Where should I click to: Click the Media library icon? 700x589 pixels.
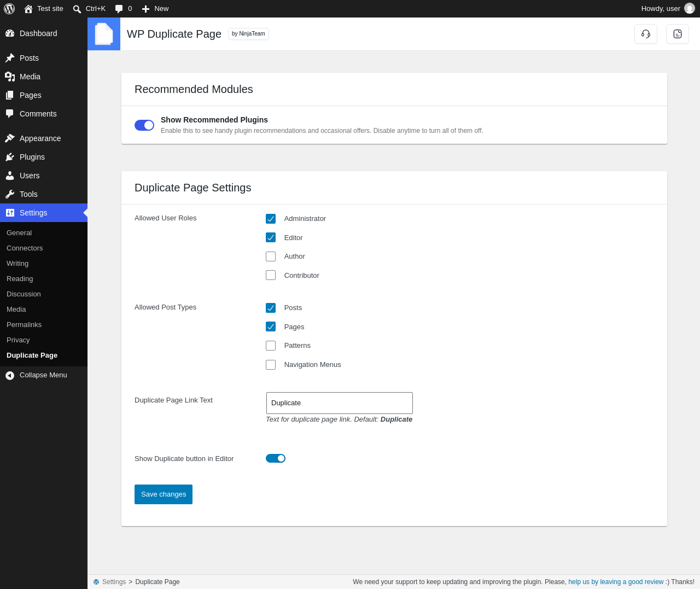click(10, 77)
